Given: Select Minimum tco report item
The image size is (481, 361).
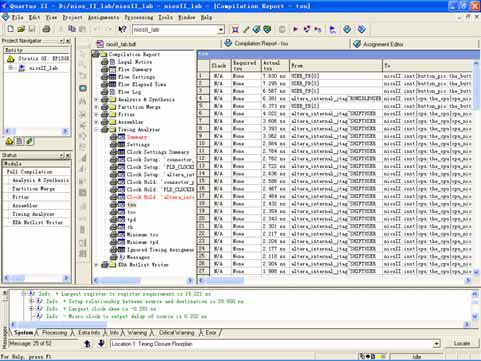Looking at the screenshot, I should tap(142, 235).
